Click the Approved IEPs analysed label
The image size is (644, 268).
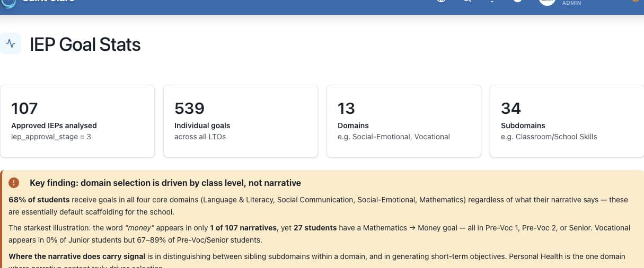click(x=54, y=126)
